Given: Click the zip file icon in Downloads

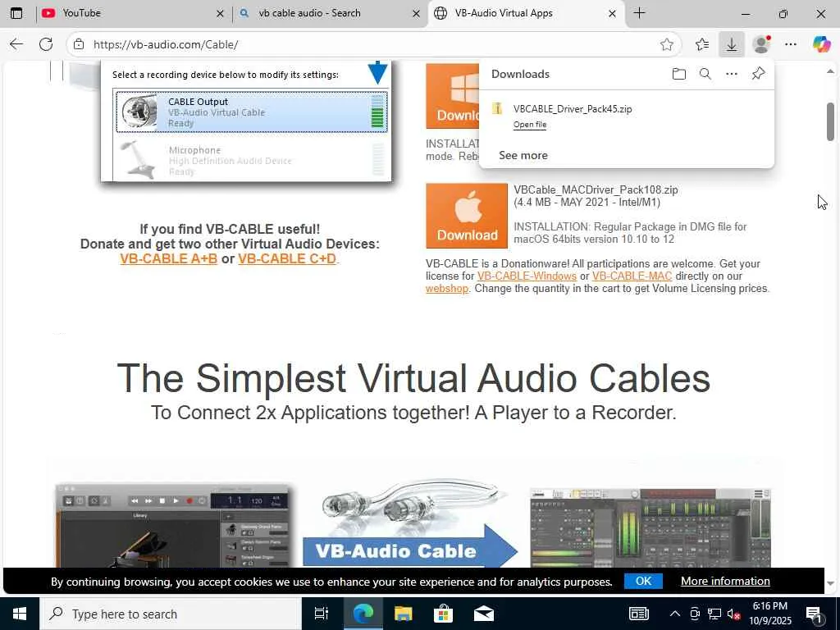Looking at the screenshot, I should tap(497, 109).
